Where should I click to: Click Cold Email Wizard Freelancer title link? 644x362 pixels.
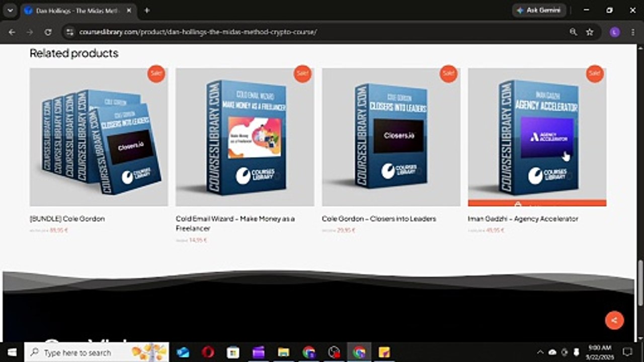click(235, 223)
